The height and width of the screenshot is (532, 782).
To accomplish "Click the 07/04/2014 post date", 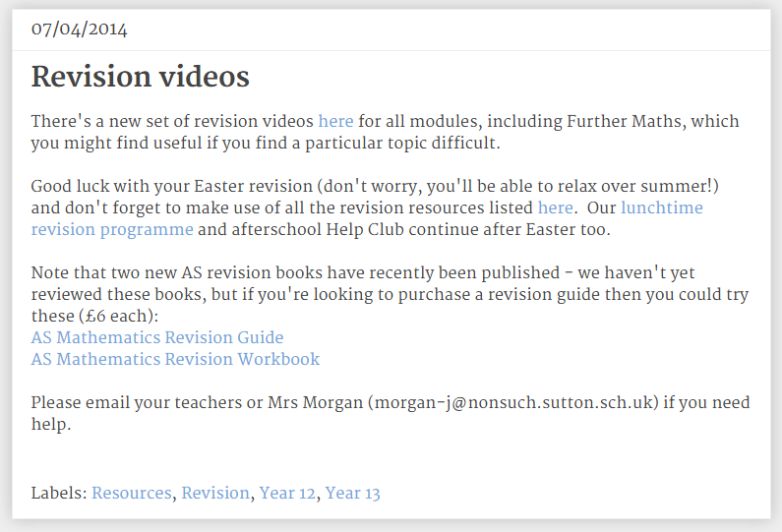I will (x=80, y=30).
